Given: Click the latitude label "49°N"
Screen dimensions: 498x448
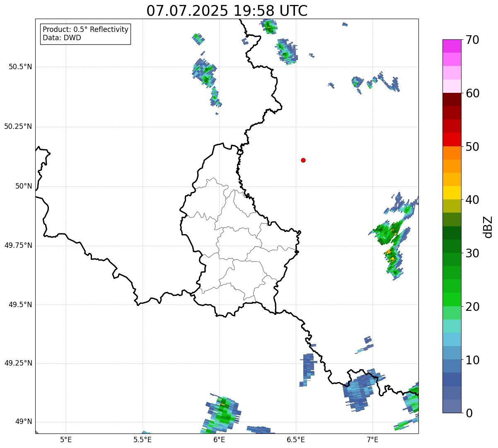Looking at the screenshot, I should pyautogui.click(x=24, y=421).
